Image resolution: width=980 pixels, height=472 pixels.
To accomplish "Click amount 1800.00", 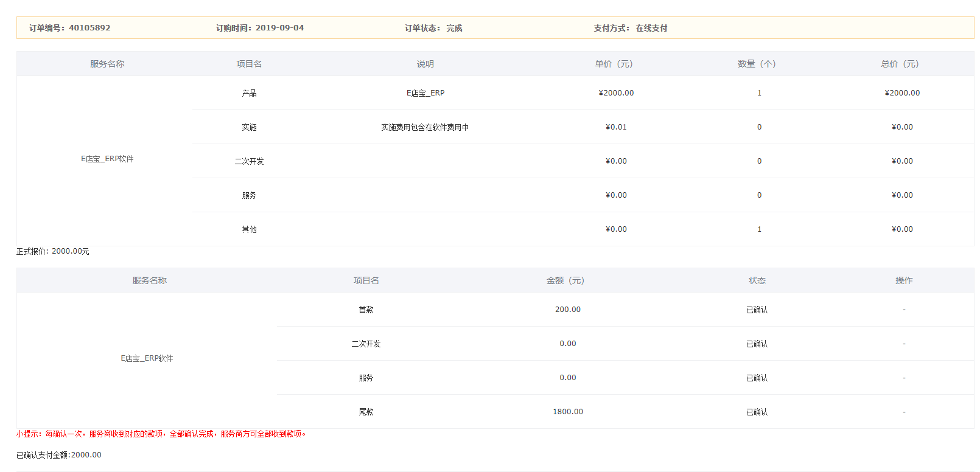I will [x=568, y=412].
